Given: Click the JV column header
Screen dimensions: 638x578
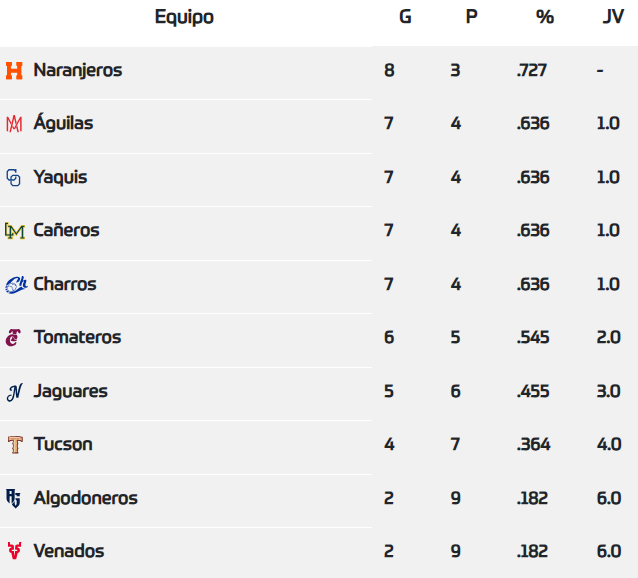Looking at the screenshot, I should (x=613, y=17).
